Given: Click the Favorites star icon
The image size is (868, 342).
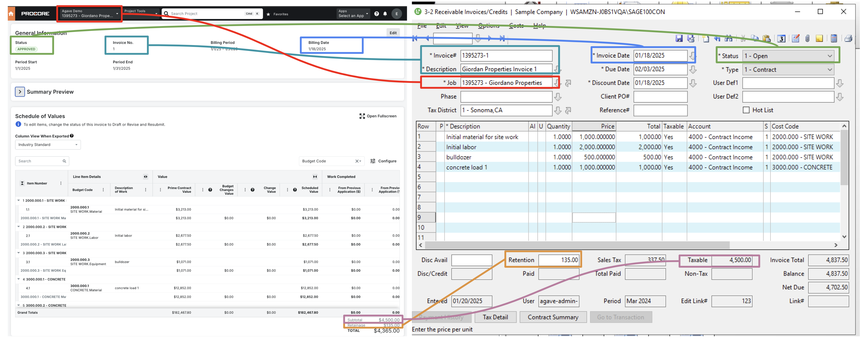Looking at the screenshot, I should click(x=269, y=14).
